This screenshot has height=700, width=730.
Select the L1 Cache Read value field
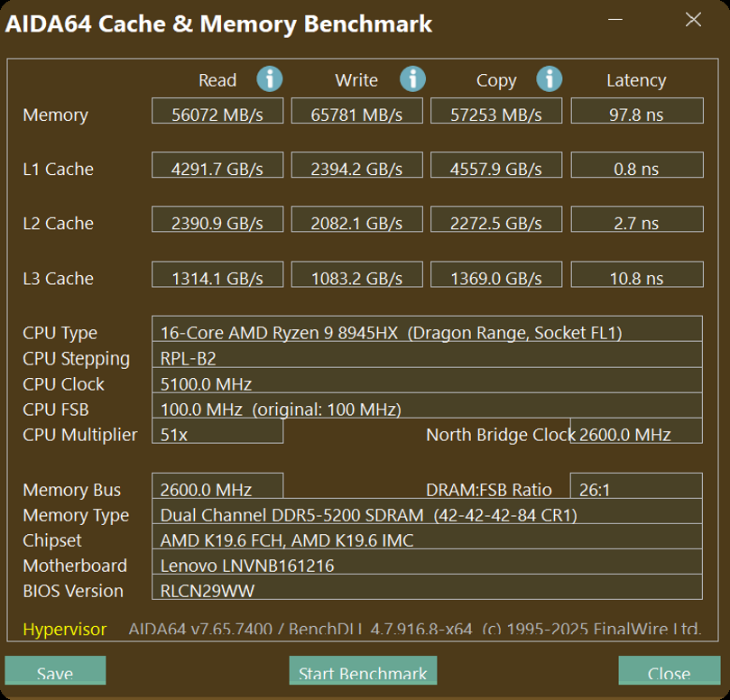coord(217,165)
